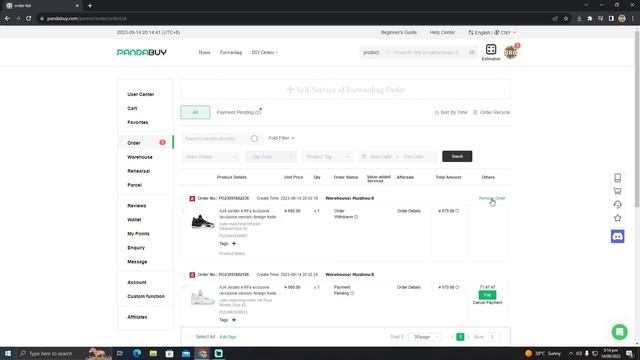Add a tag with plus icon on first order
Viewport: 640px width, 360px height.
pyautogui.click(x=234, y=244)
